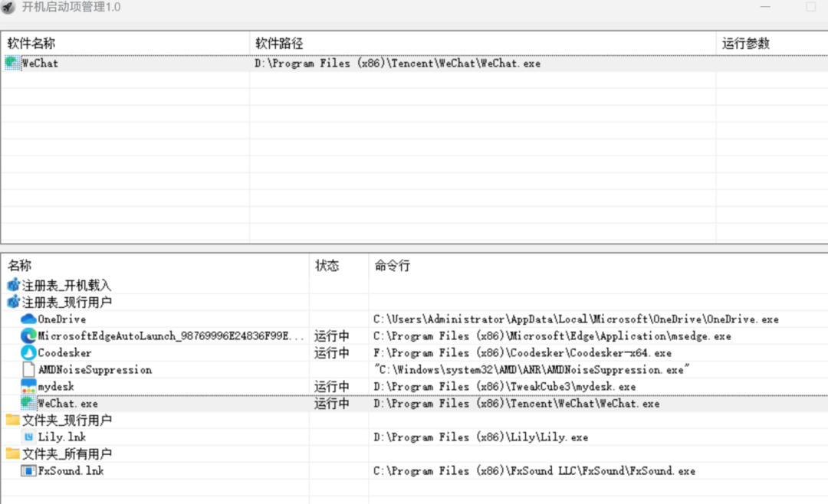Click the 文件夹_所有用户 folder icon
Image resolution: width=828 pixels, height=504 pixels.
click(x=13, y=454)
